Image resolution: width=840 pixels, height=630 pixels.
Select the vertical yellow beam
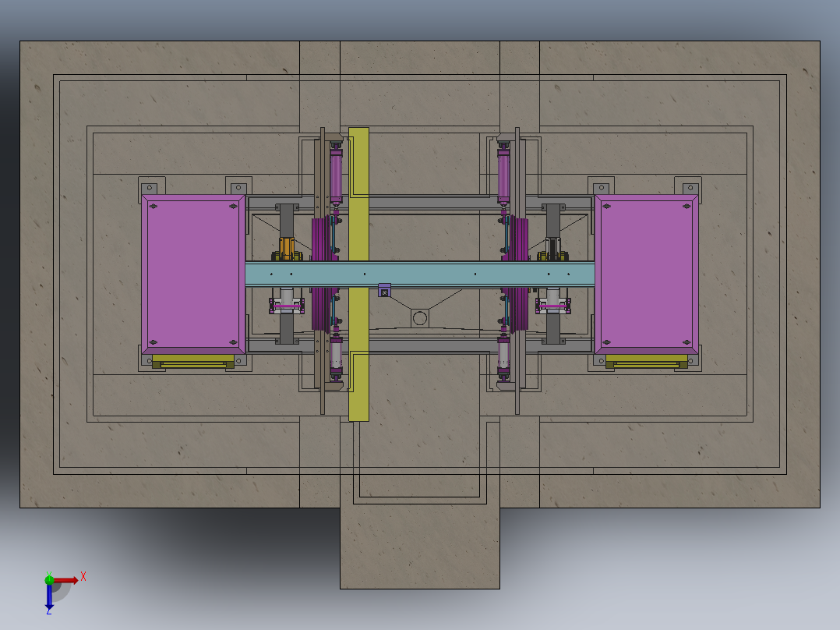coord(358,274)
